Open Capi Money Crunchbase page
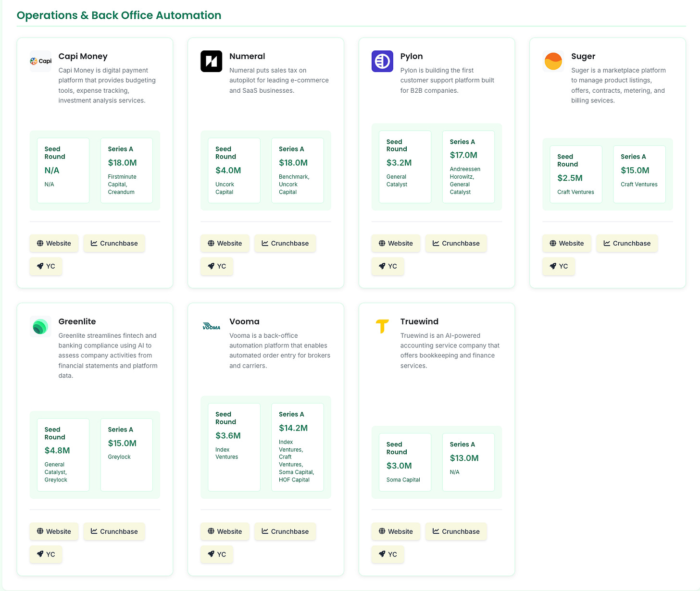The height and width of the screenshot is (591, 700). click(114, 243)
